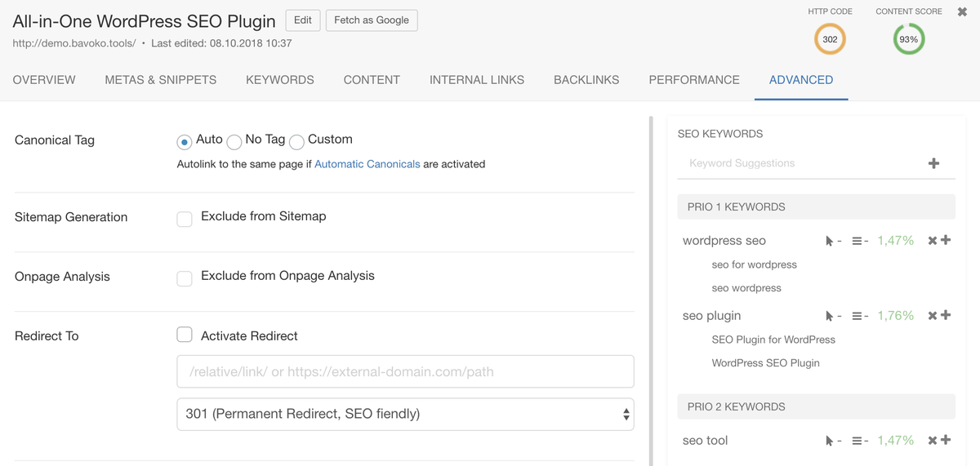Remove the wordpress seo keyword
The image size is (980, 466).
(933, 241)
